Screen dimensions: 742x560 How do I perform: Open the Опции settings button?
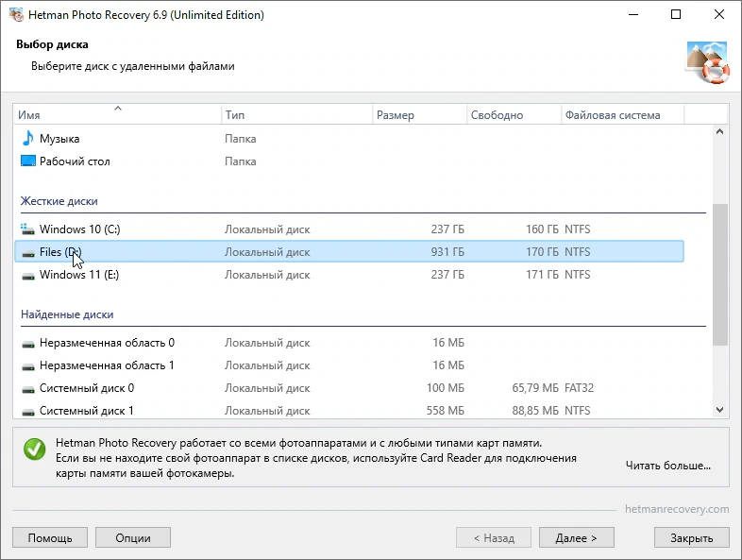click(x=133, y=537)
